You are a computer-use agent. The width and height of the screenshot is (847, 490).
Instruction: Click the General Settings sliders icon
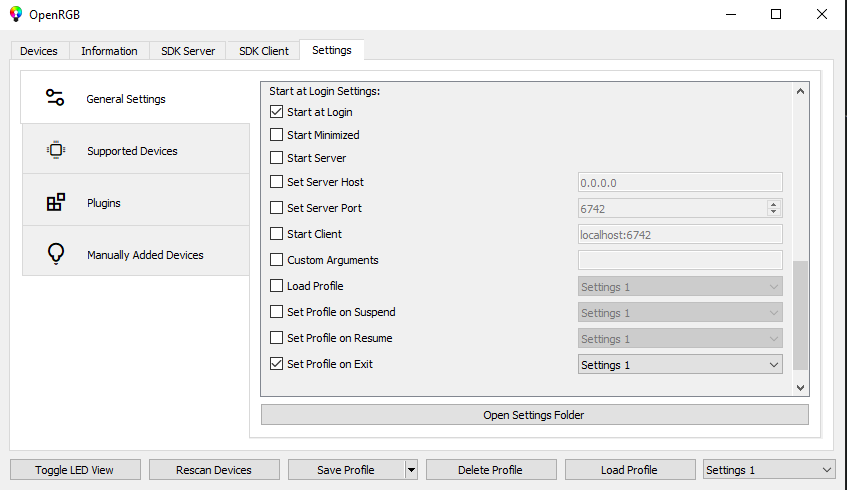(x=55, y=98)
